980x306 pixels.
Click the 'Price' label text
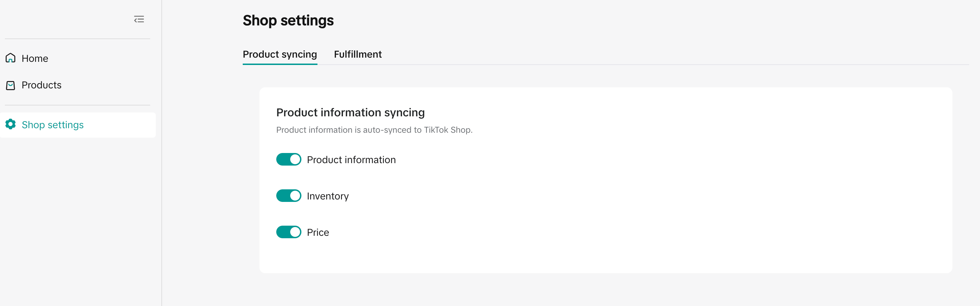click(318, 233)
